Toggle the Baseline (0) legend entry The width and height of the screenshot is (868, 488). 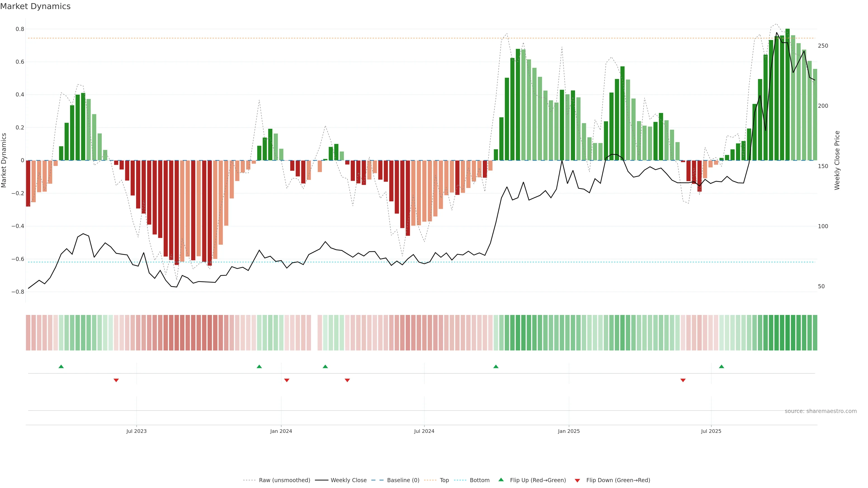click(403, 480)
